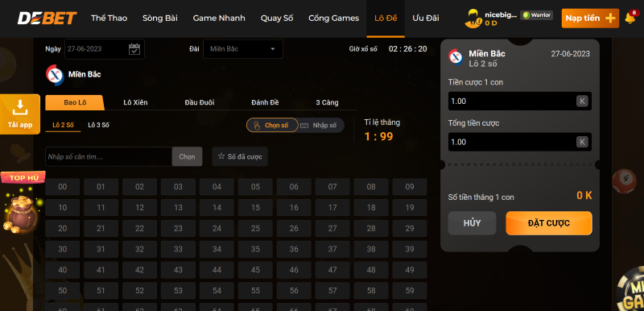Click the DEBET logo
This screenshot has width=644, height=311.
tap(47, 18)
